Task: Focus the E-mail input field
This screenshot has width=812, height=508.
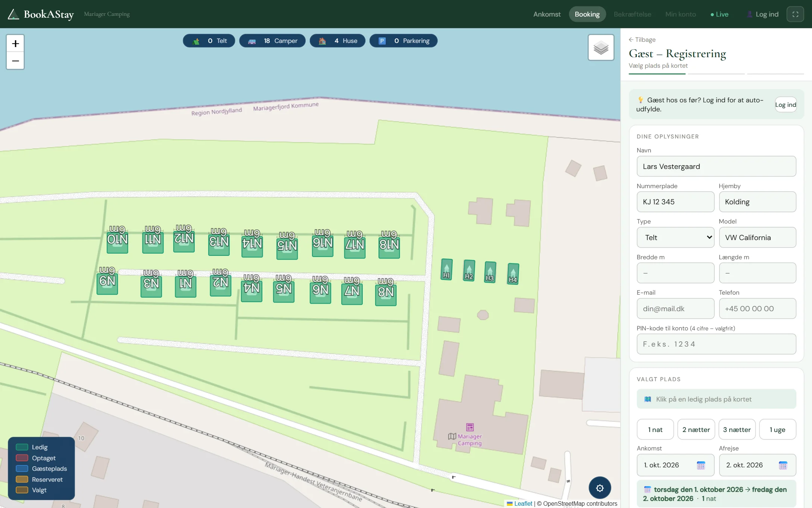Action: click(676, 309)
